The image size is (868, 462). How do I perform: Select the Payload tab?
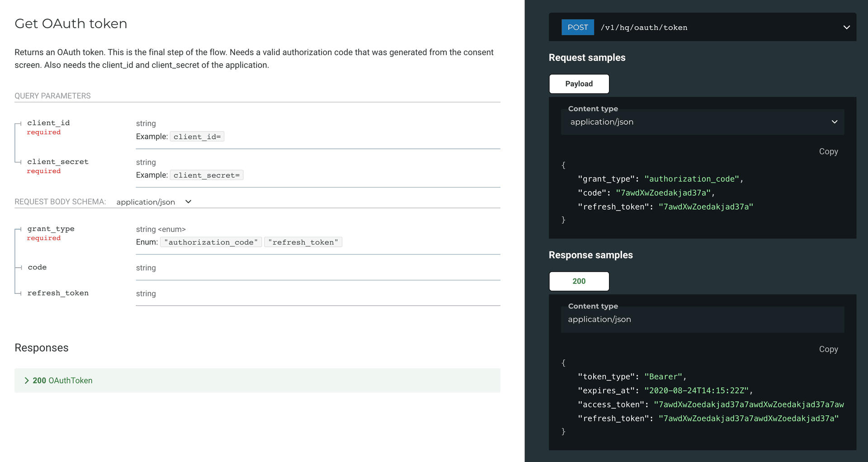[x=579, y=84]
